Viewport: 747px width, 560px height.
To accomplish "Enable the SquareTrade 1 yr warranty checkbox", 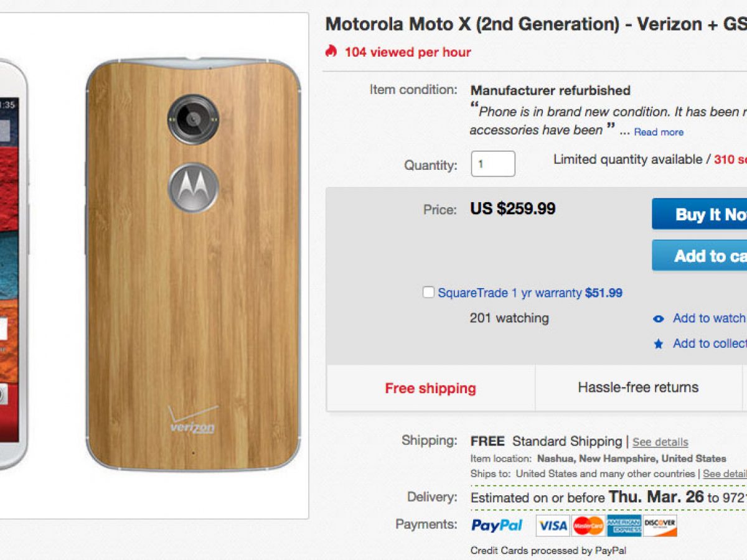I will [428, 292].
